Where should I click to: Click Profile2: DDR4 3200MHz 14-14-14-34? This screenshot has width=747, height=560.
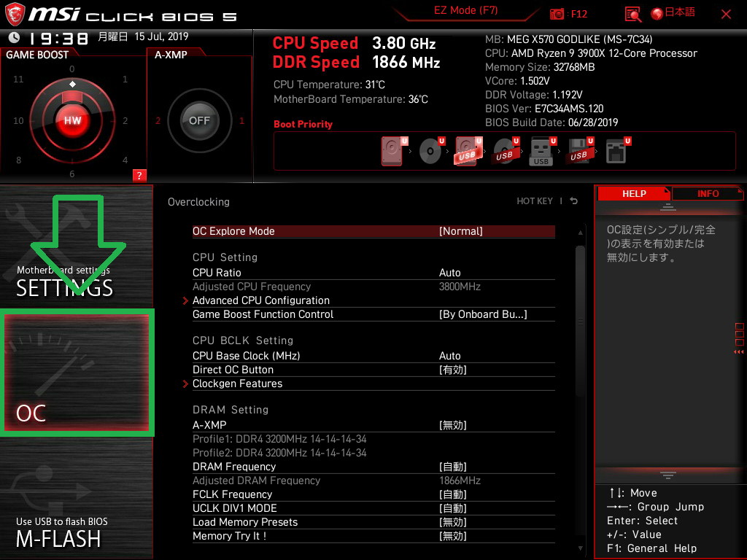tap(279, 453)
